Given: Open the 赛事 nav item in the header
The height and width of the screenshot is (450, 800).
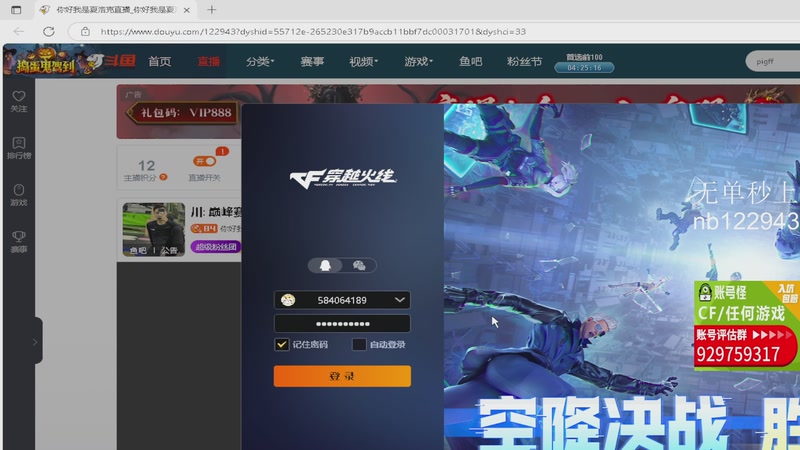Looking at the screenshot, I should [x=312, y=61].
